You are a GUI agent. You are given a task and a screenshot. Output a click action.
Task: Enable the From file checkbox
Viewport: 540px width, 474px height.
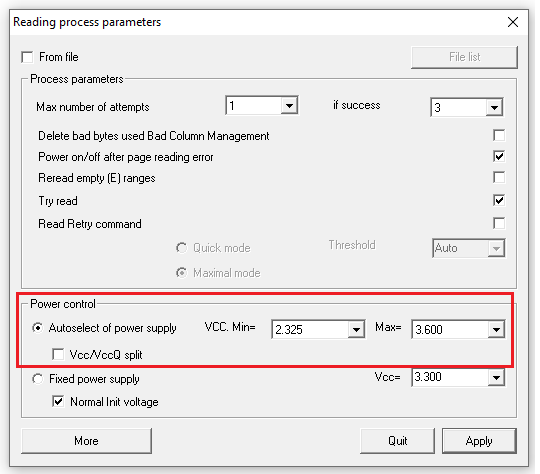coord(27,57)
